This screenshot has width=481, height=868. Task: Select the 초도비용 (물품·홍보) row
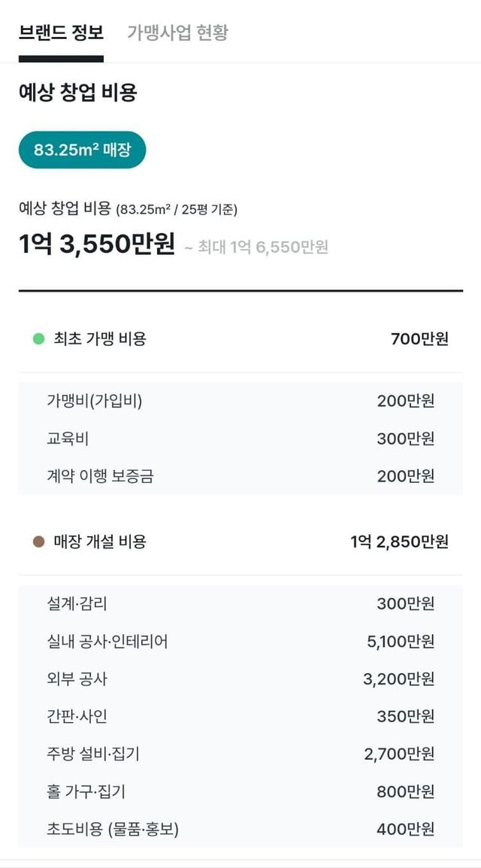240,830
